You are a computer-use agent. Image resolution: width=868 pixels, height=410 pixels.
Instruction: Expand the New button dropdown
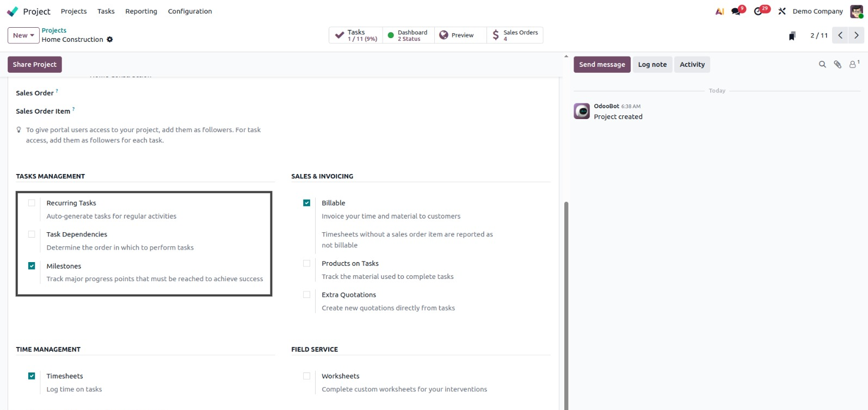pyautogui.click(x=23, y=35)
